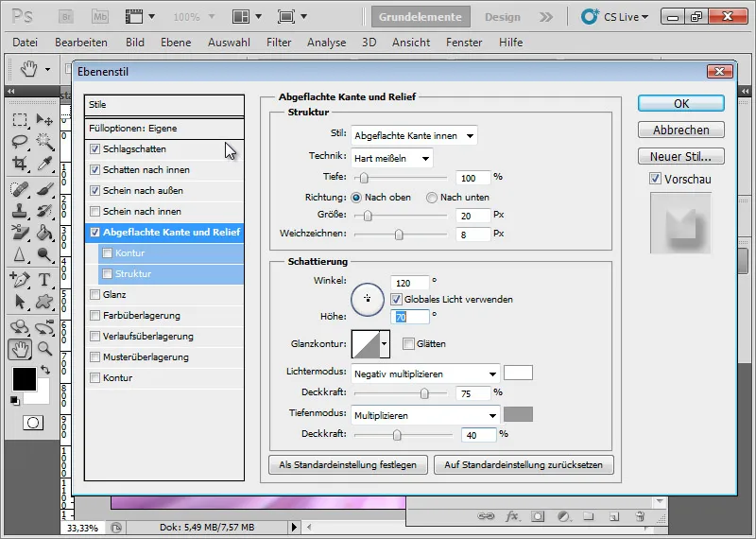Launch Mini Bridge

(100, 17)
